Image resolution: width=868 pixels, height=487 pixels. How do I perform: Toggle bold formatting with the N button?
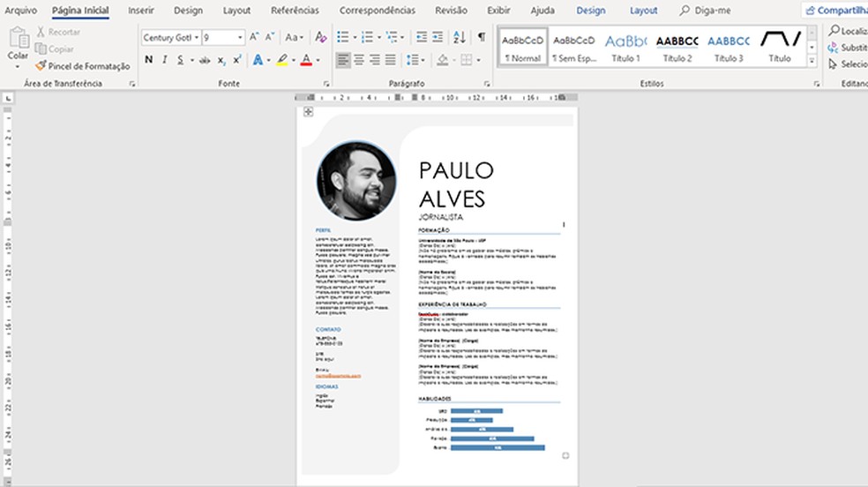pos(148,60)
